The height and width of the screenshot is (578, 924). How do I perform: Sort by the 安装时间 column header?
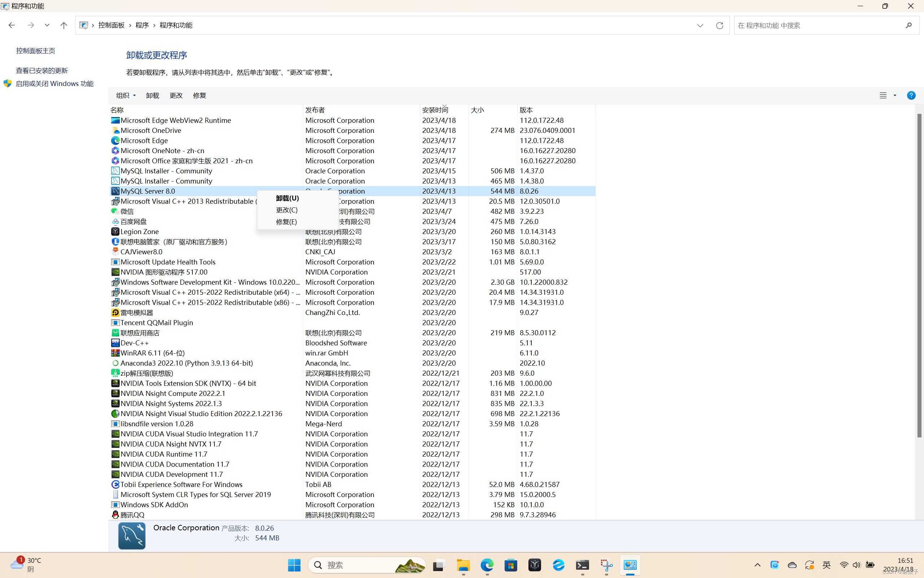click(x=444, y=110)
